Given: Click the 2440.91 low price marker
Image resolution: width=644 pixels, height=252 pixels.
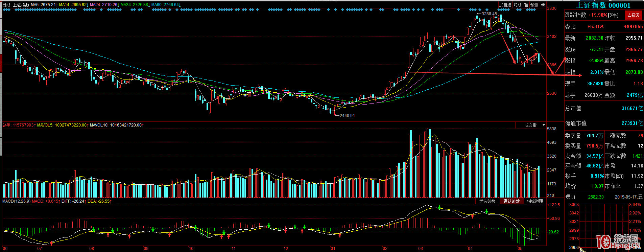Looking at the screenshot, I should pos(347,116).
